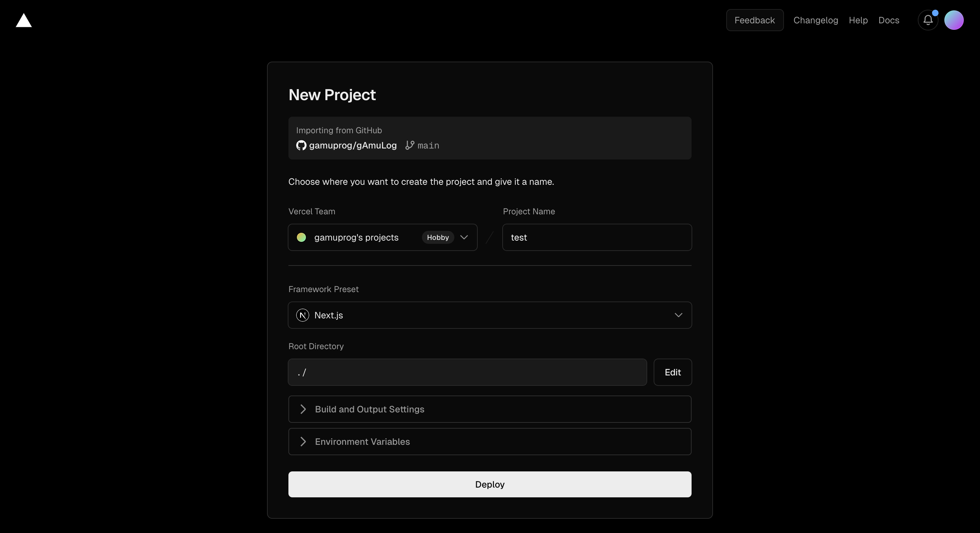The image size is (980, 533).
Task: Focus the Project Name input field
Action: point(597,237)
